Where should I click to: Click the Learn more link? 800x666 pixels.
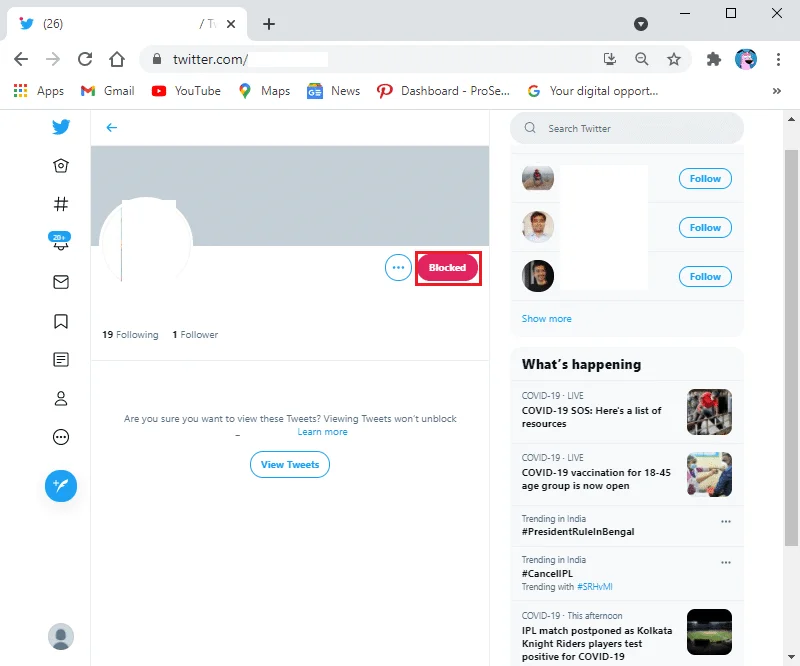(x=322, y=432)
